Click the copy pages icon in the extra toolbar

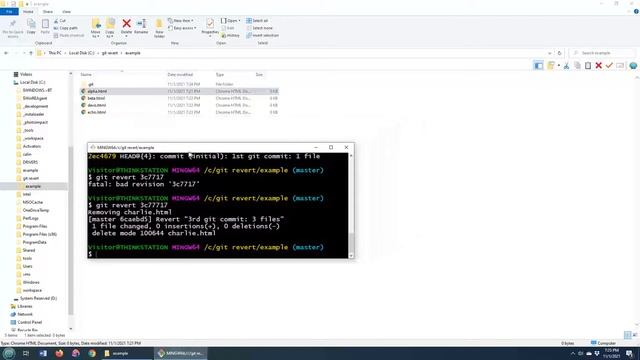577,65
